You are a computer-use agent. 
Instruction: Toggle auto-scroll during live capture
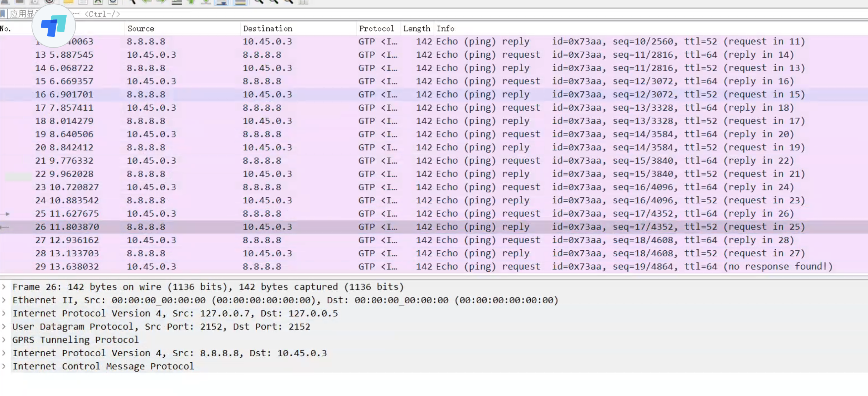pos(222,2)
